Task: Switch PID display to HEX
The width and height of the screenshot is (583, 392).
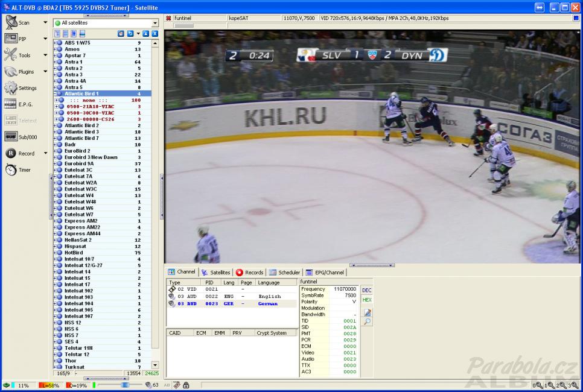Action: pos(366,300)
